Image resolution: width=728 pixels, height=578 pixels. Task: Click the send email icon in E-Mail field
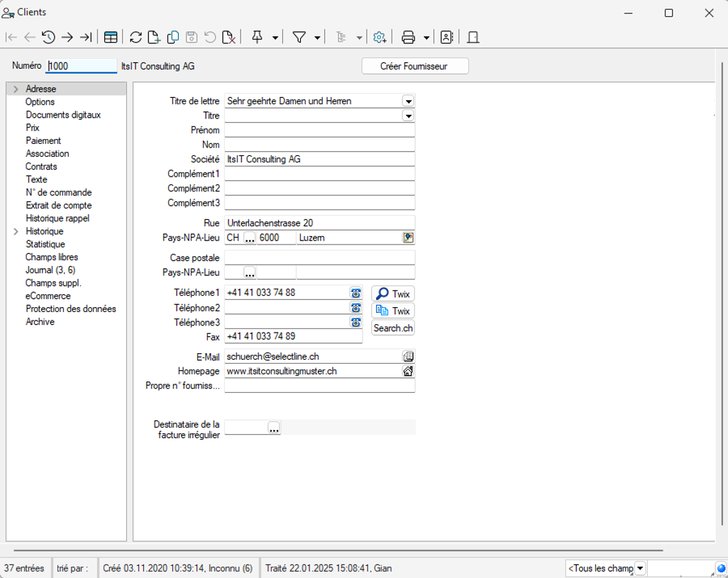408,357
